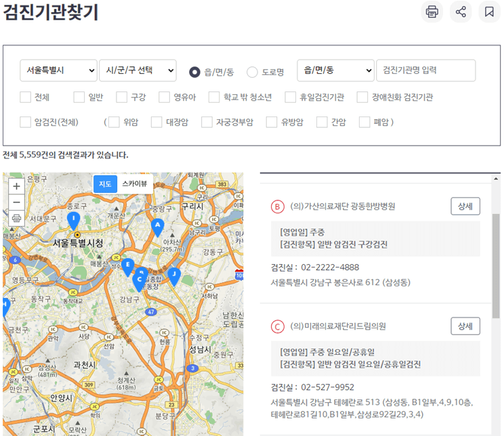
Task: Open the 시/군/구 선택 dropdown
Action: click(138, 70)
